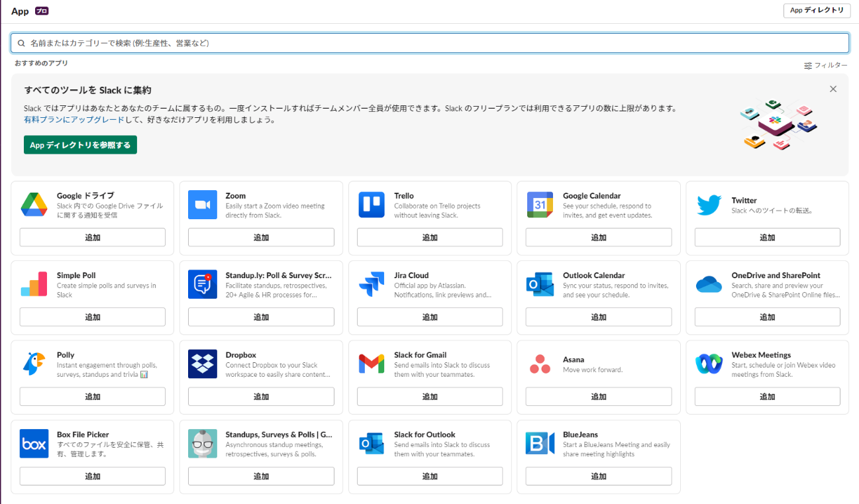Click the Google Drive app icon

coord(34,205)
